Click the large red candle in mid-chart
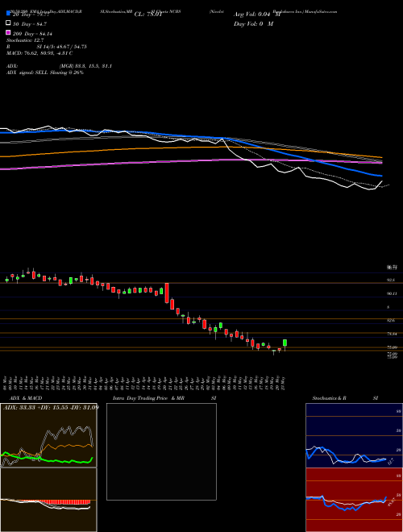This screenshot has height=532, width=403. 167,293
